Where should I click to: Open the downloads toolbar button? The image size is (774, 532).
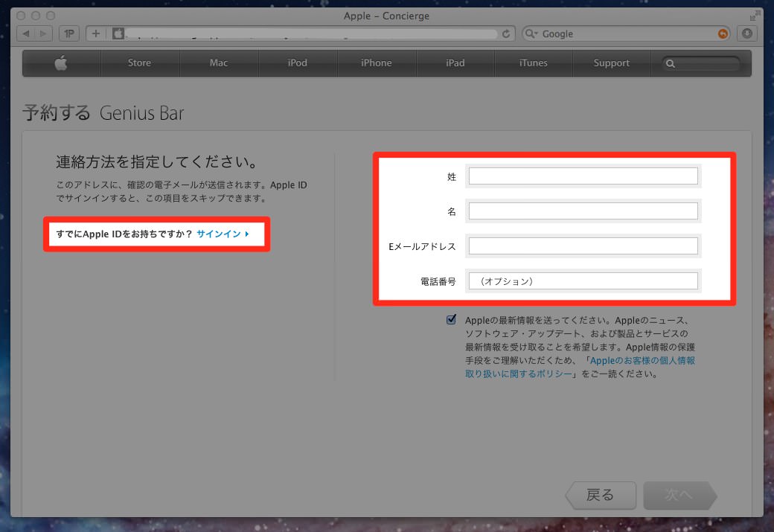pyautogui.click(x=747, y=33)
